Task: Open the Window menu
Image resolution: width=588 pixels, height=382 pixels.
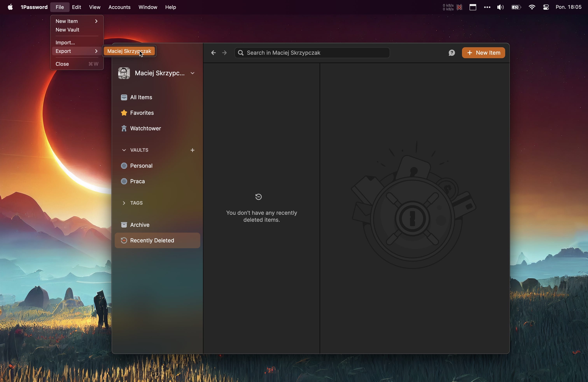Action: pos(148,7)
